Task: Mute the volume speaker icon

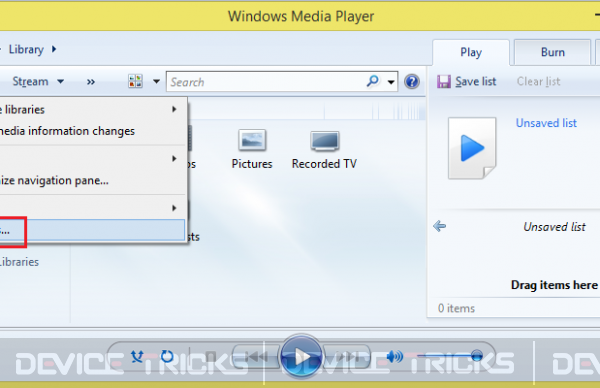Action: (394, 357)
